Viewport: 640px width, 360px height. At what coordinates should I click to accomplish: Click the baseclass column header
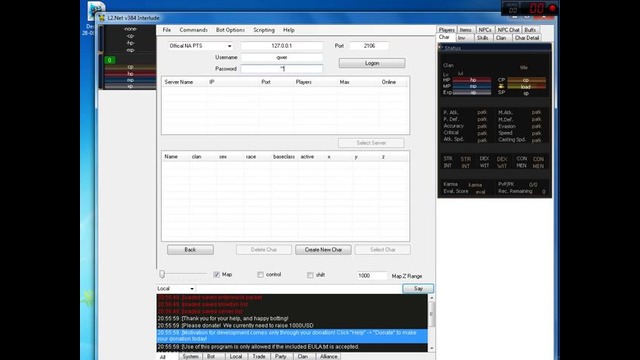284,157
